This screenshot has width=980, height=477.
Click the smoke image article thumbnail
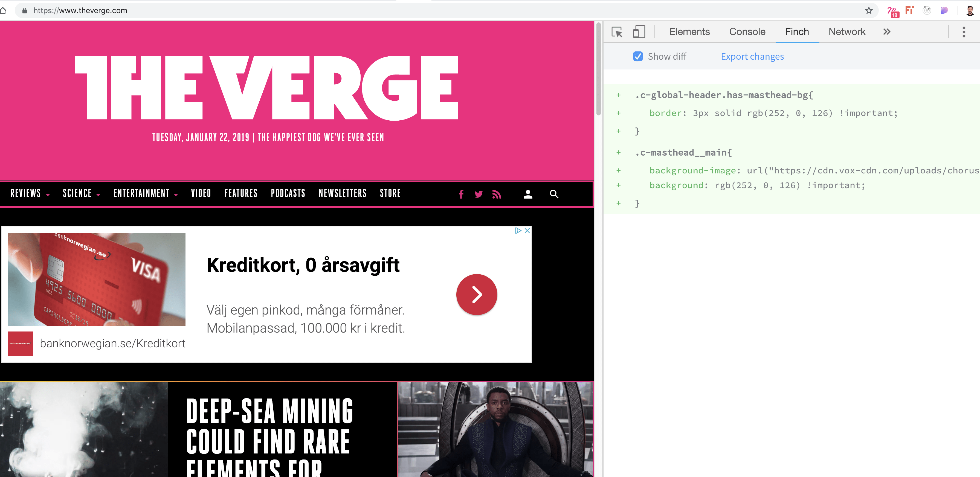(84, 429)
